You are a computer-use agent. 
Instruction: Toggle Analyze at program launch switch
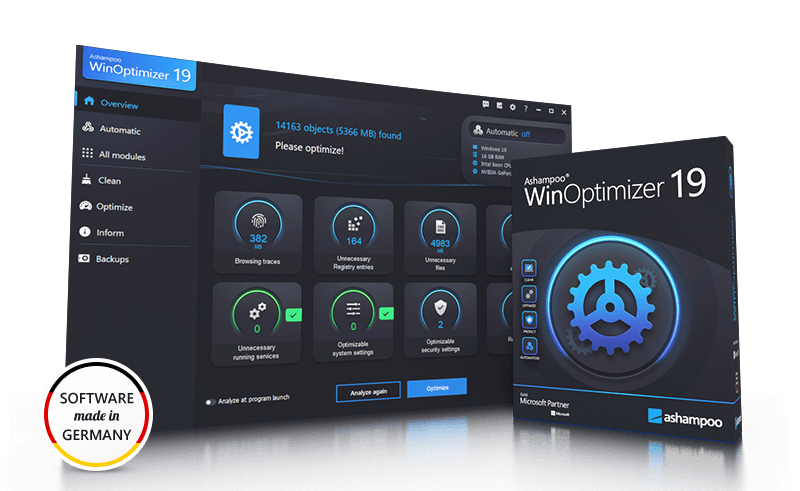(210, 402)
